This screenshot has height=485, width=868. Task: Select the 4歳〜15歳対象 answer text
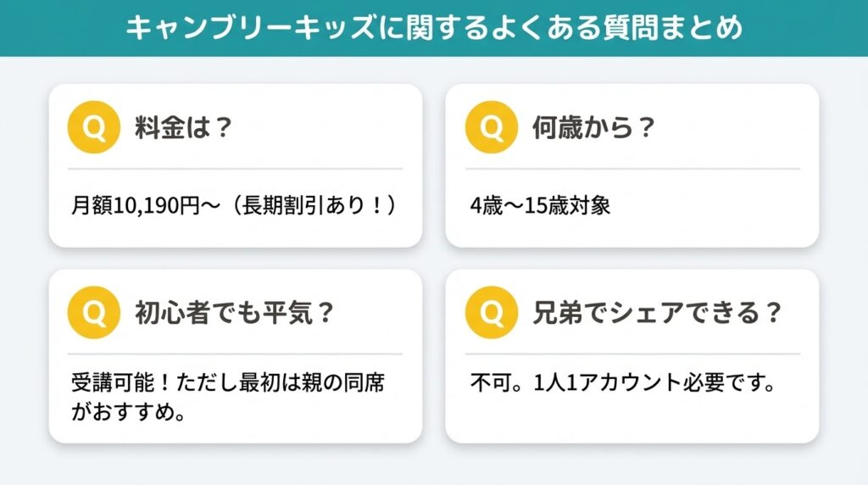point(540,206)
